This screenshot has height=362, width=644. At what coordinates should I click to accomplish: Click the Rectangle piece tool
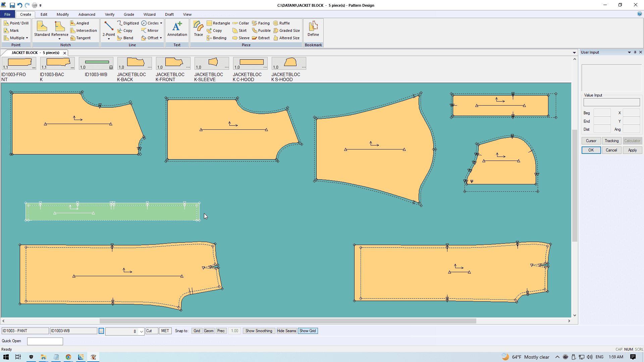tap(218, 23)
